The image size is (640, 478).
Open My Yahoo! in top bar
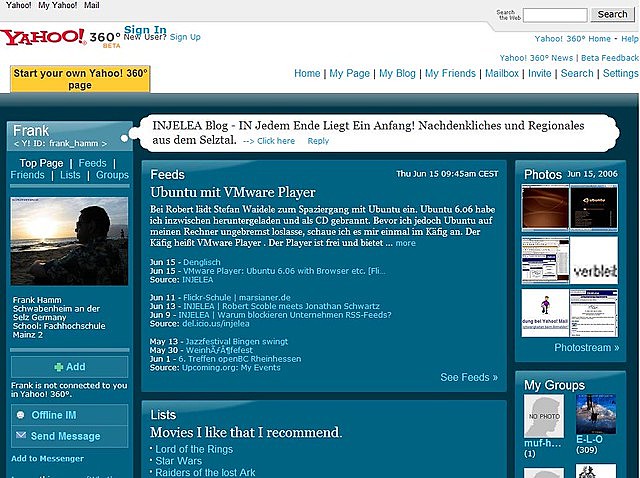coord(58,5)
